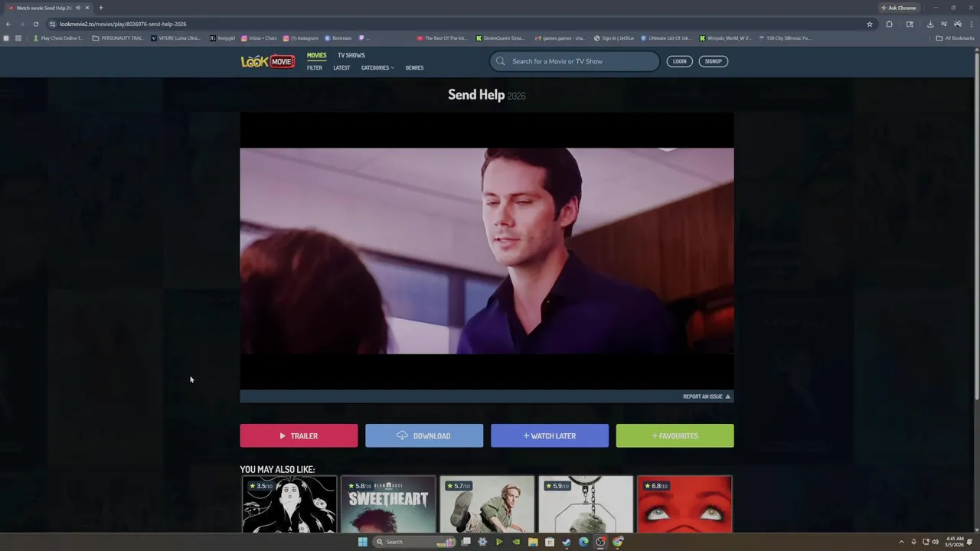This screenshot has height=551, width=980.
Task: Open the 5.9-rated recommended movie thumbnail
Action: click(x=586, y=504)
